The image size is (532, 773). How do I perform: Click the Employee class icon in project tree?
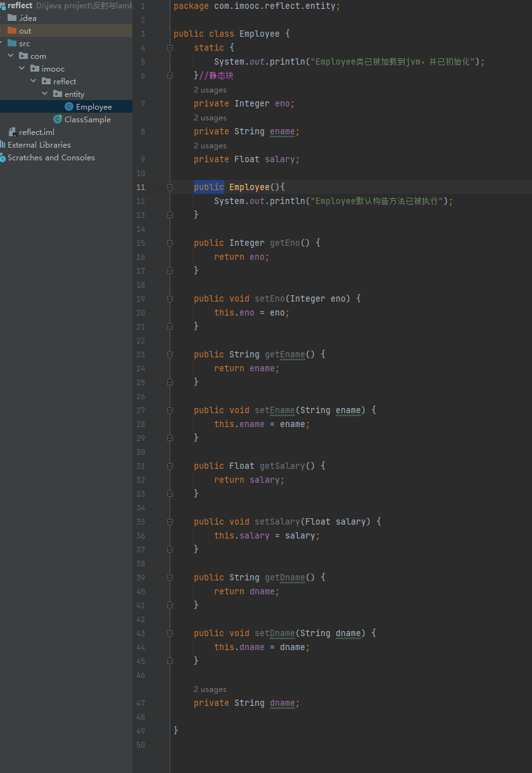[69, 107]
